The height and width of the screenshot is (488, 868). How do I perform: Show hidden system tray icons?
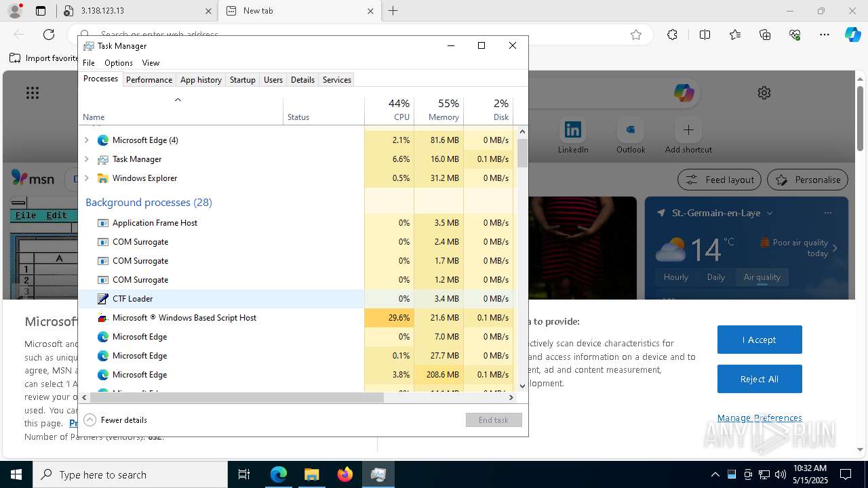(715, 474)
